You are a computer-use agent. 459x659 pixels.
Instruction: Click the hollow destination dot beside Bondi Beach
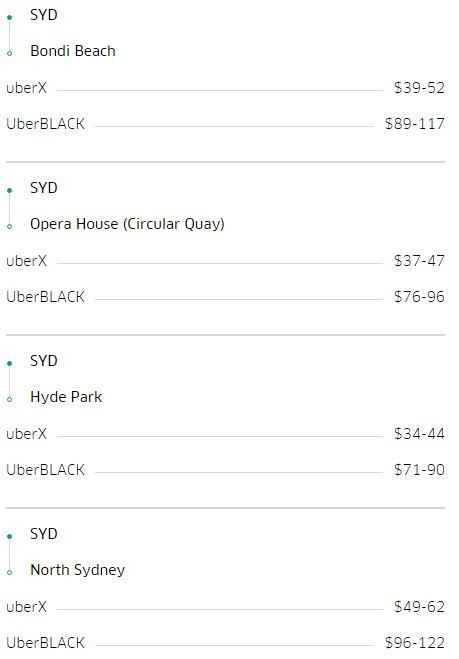(x=9, y=53)
